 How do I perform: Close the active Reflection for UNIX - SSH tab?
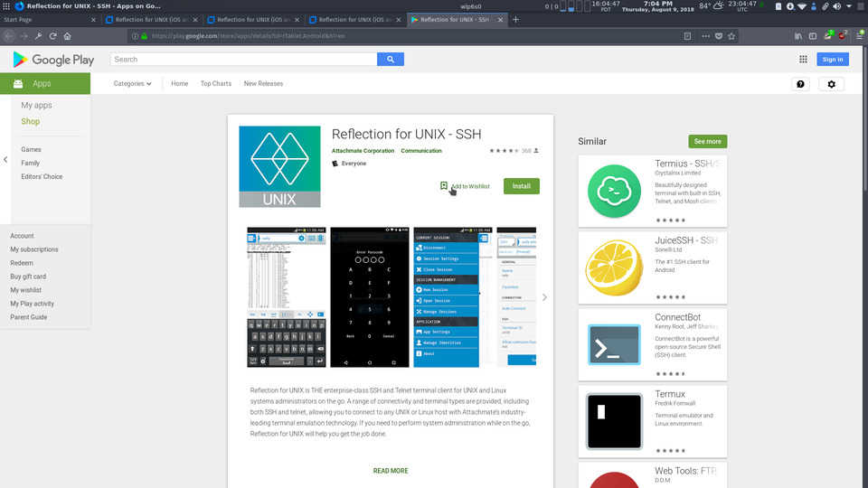(500, 19)
